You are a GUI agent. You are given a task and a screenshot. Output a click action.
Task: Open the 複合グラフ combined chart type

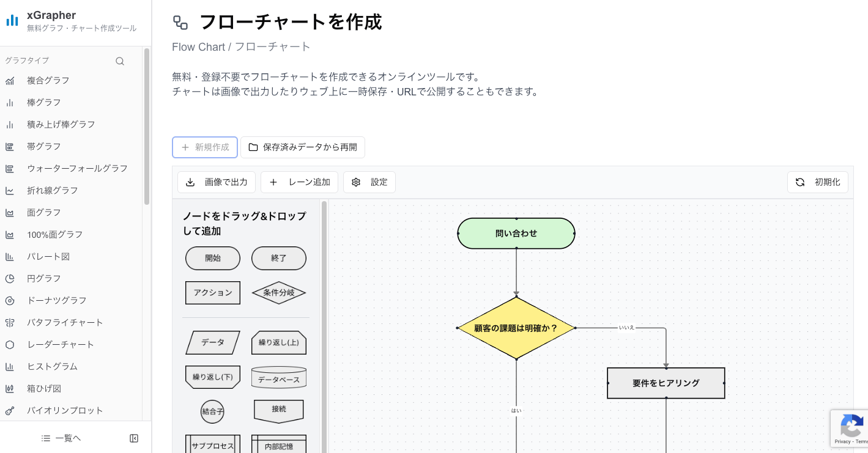pyautogui.click(x=49, y=80)
